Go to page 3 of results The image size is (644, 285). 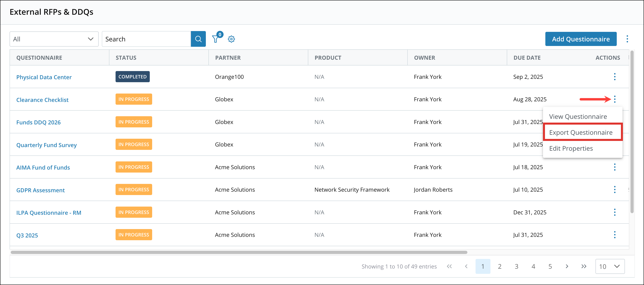517,266
